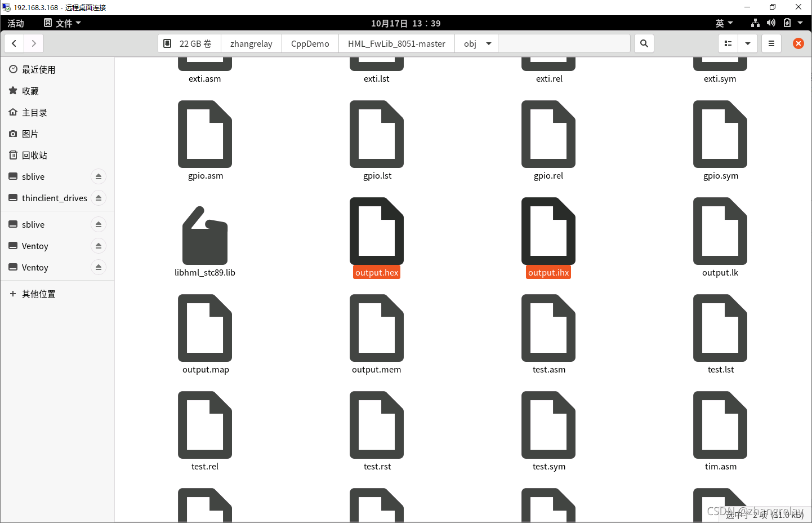The image size is (812, 523).
Task: Click the obj path segment
Action: coord(470,43)
